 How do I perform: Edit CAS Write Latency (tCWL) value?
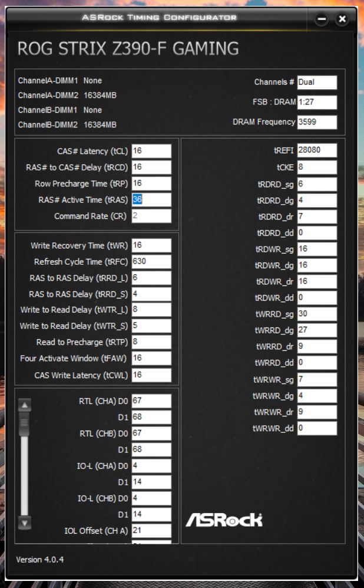151,375
